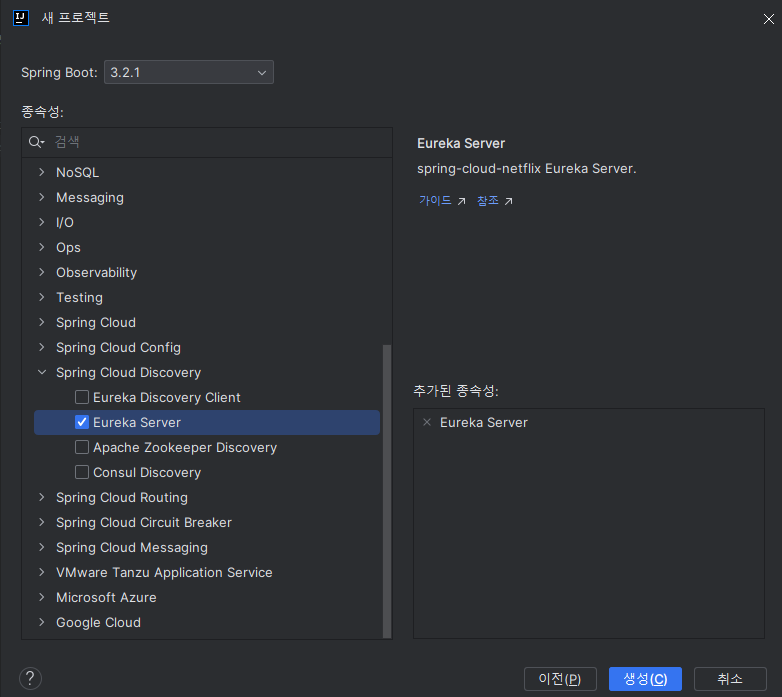Image resolution: width=782 pixels, height=697 pixels.
Task: Select the Microsoft Azure row label
Action: 106,597
